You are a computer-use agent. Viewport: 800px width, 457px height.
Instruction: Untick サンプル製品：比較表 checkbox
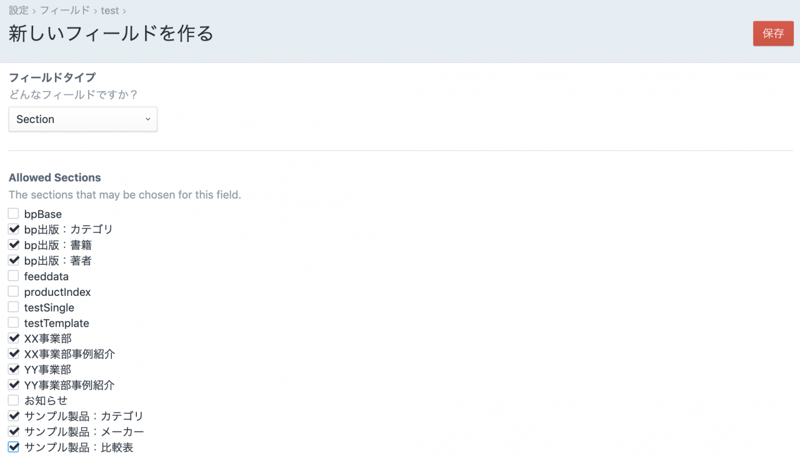(14, 447)
